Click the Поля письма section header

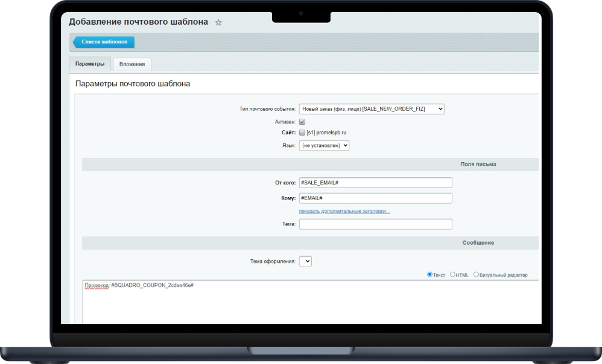pos(478,164)
